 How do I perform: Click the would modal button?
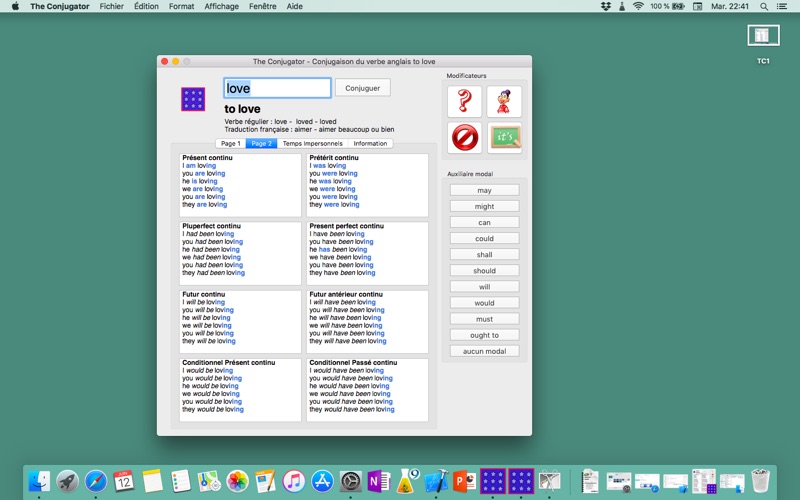484,303
